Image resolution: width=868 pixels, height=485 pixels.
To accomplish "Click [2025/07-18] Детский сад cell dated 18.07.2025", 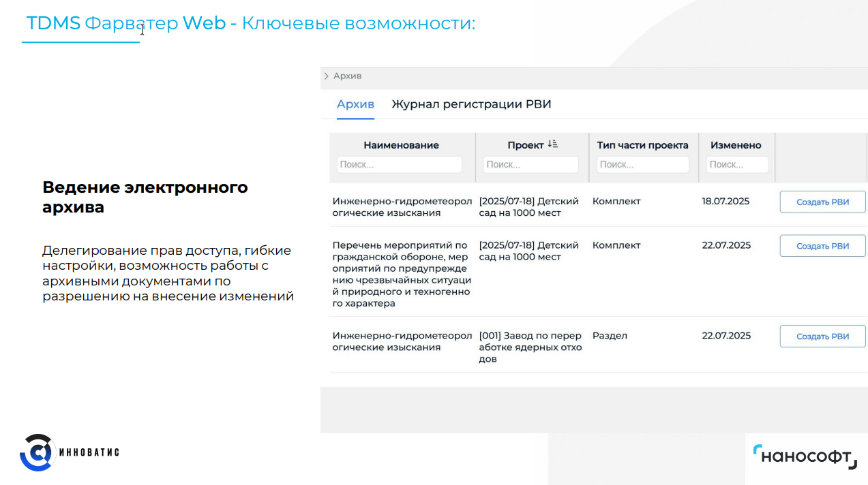I will point(529,207).
